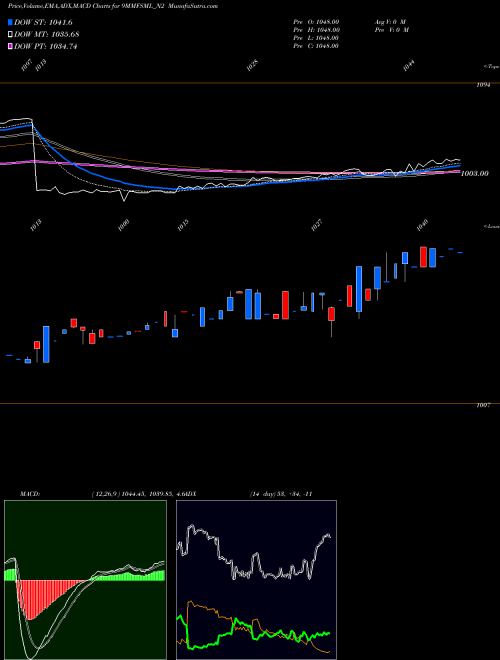Click the 'Pre L: 1048.00' value
Screen dimensions: 500x660
316,38
